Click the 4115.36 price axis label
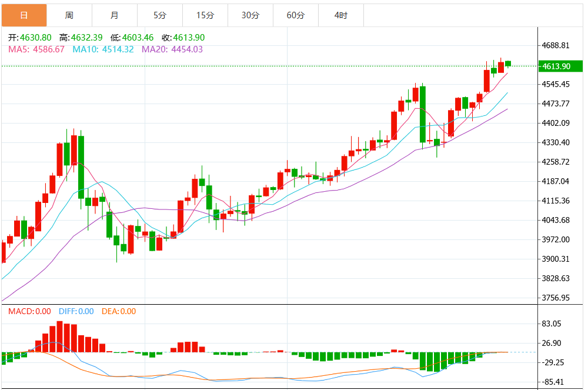This screenshot has width=588, height=390. [x=556, y=201]
